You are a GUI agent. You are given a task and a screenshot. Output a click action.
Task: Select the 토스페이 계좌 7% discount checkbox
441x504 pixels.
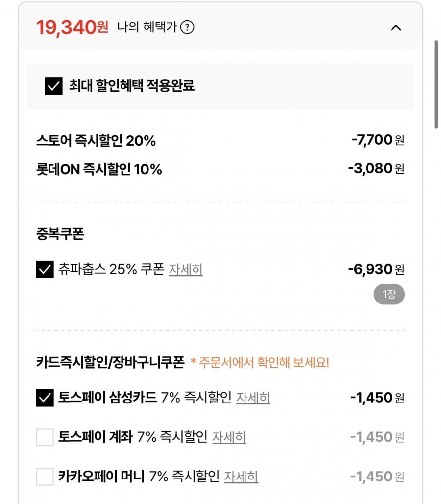point(45,437)
